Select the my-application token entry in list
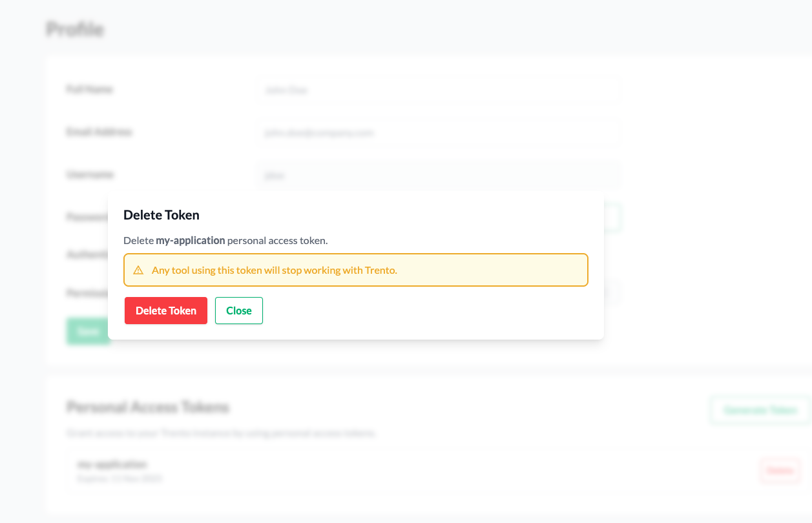This screenshot has width=812, height=523. (x=112, y=464)
